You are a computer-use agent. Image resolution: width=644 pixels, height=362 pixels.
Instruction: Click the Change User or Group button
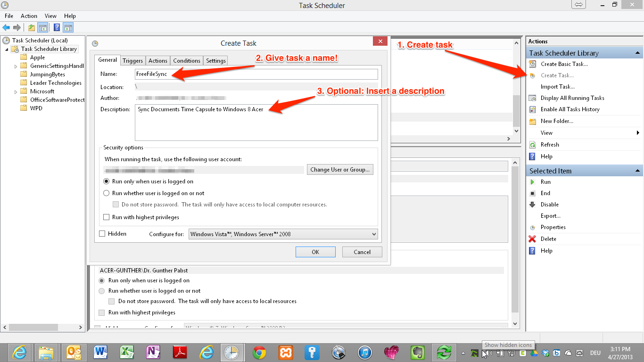click(339, 170)
